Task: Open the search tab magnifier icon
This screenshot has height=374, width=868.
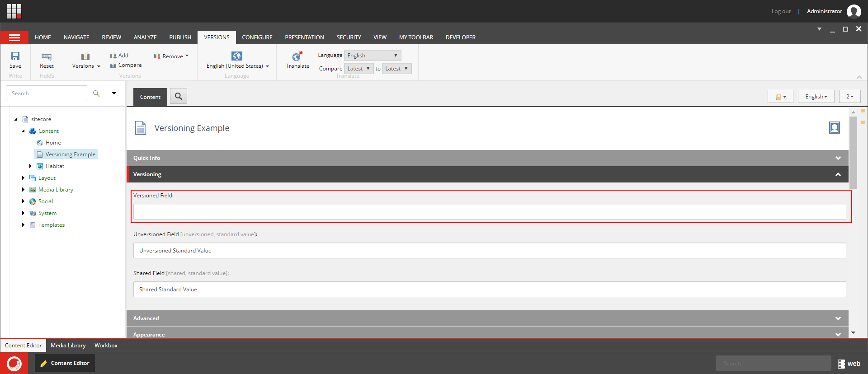Action: click(179, 96)
